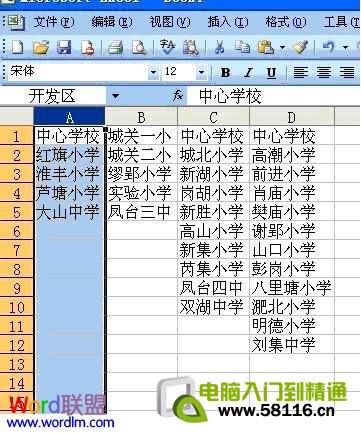Click the Select All corner box
The height and width of the screenshot is (433, 361).
tap(17, 116)
